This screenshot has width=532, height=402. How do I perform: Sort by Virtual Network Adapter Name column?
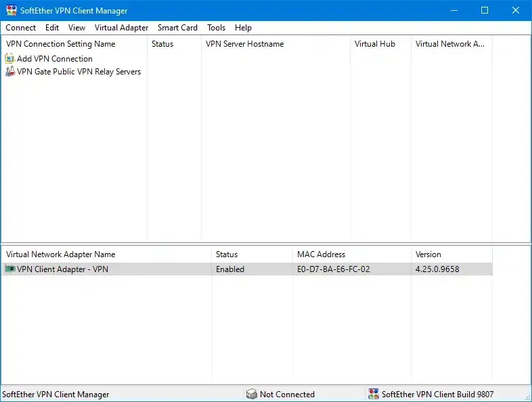coord(106,254)
